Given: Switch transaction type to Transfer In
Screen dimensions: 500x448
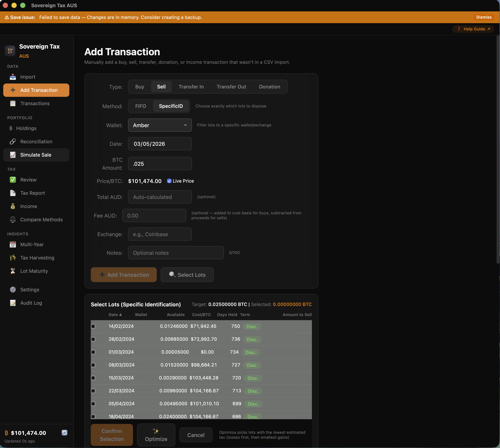Looking at the screenshot, I should pos(191,87).
